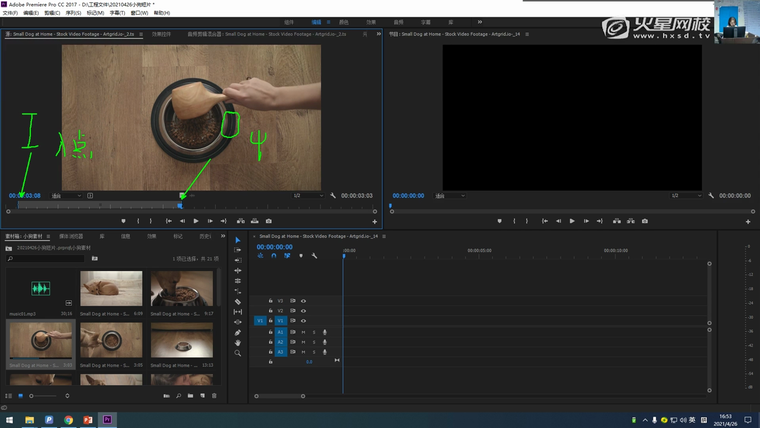Viewport: 760px width, 428px height.
Task: Select the Pen tool in the tools panel
Action: (x=237, y=332)
